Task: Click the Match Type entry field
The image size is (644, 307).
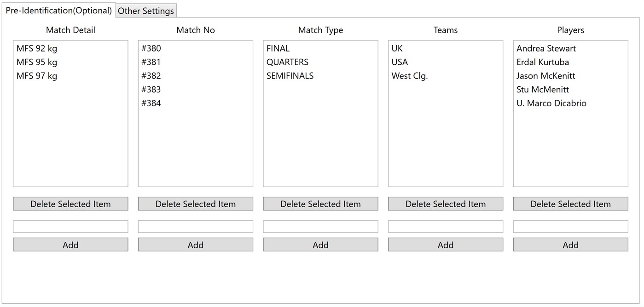Action: point(320,226)
